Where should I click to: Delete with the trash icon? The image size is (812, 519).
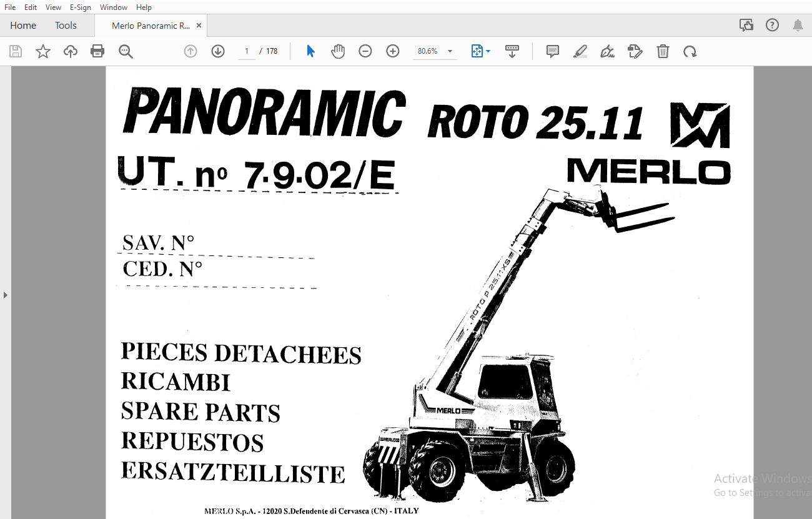point(663,51)
